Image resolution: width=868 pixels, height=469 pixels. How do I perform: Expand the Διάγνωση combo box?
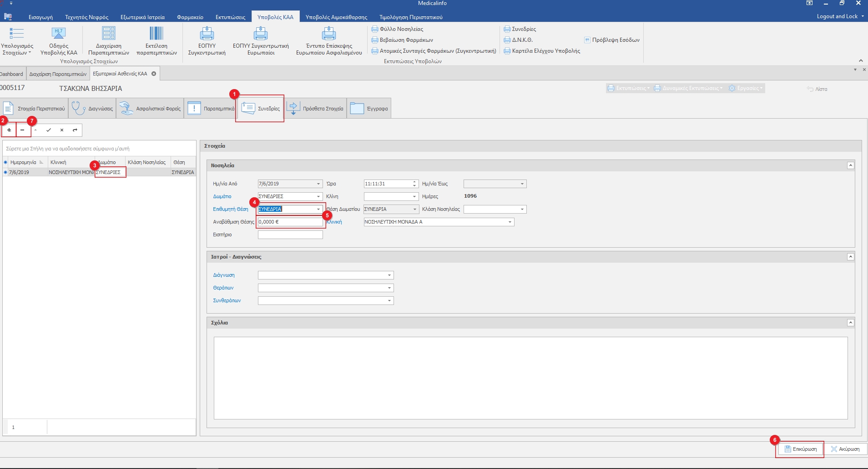(389, 275)
